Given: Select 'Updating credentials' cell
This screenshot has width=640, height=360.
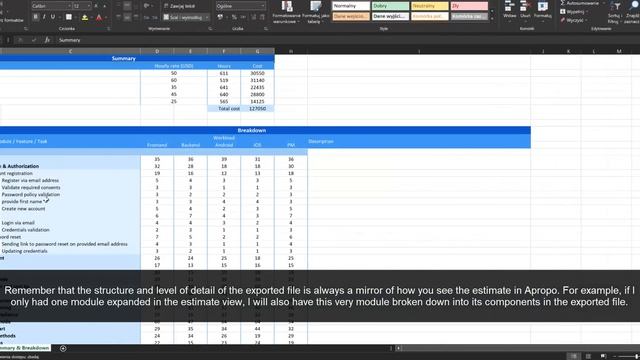Looking at the screenshot, I should (24, 251).
